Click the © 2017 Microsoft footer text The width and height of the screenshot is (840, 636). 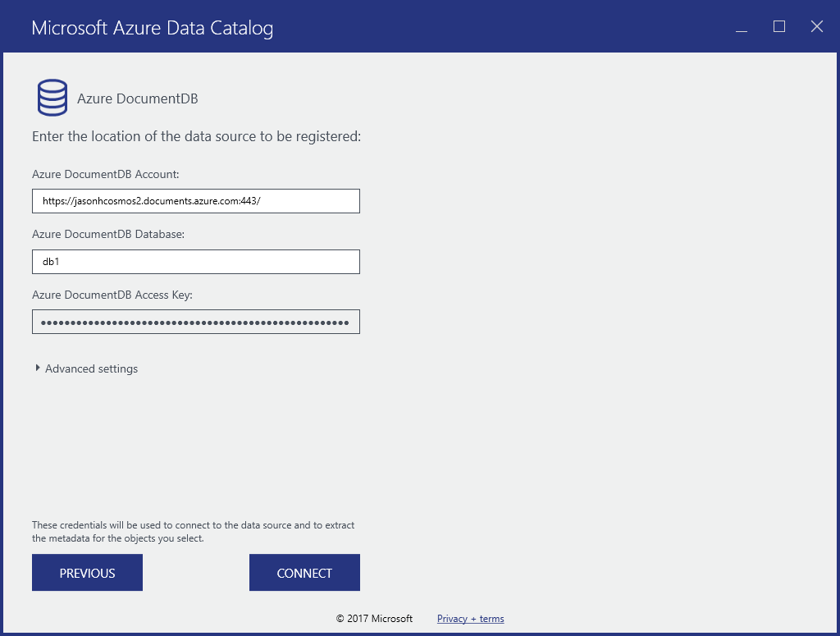(374, 618)
